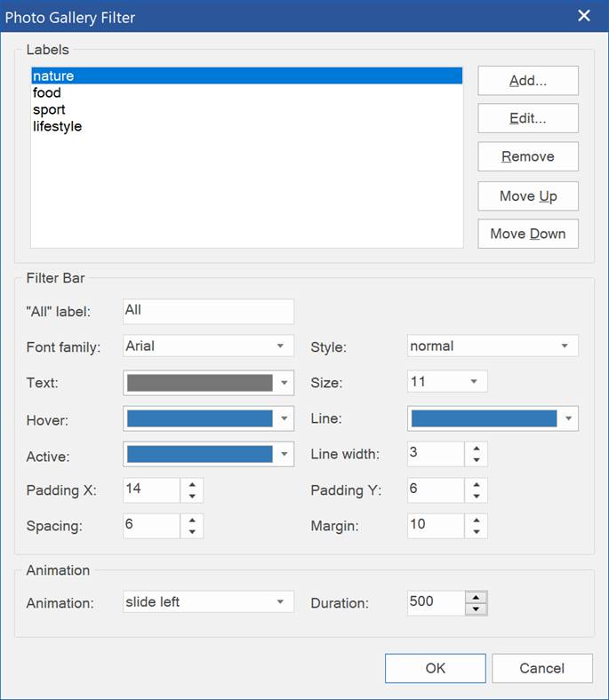Confirm the dialog with OK
The image size is (609, 700).
point(436,668)
